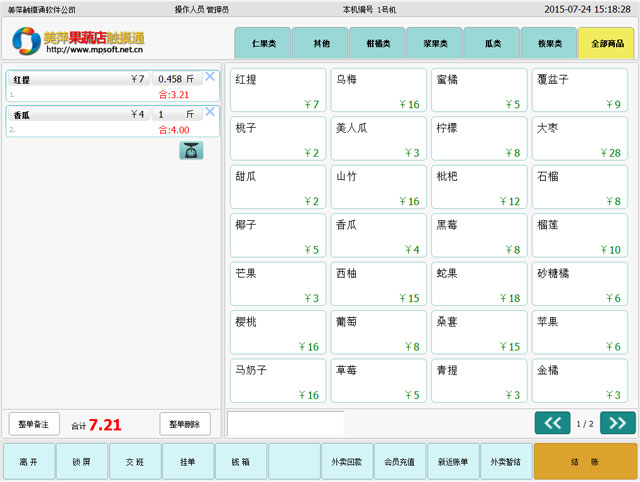The height and width of the screenshot is (482, 640).
Task: Select the 蜜橘 ¥5 product card
Action: point(479,90)
